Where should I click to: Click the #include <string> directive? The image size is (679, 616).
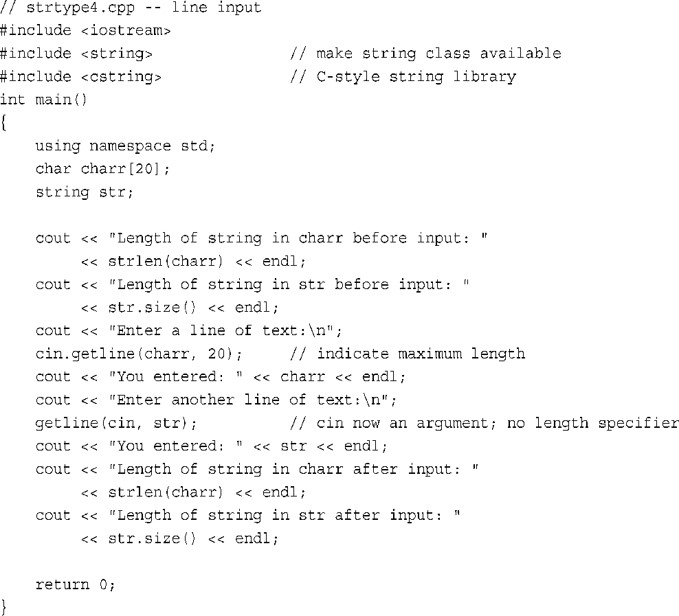point(76,54)
